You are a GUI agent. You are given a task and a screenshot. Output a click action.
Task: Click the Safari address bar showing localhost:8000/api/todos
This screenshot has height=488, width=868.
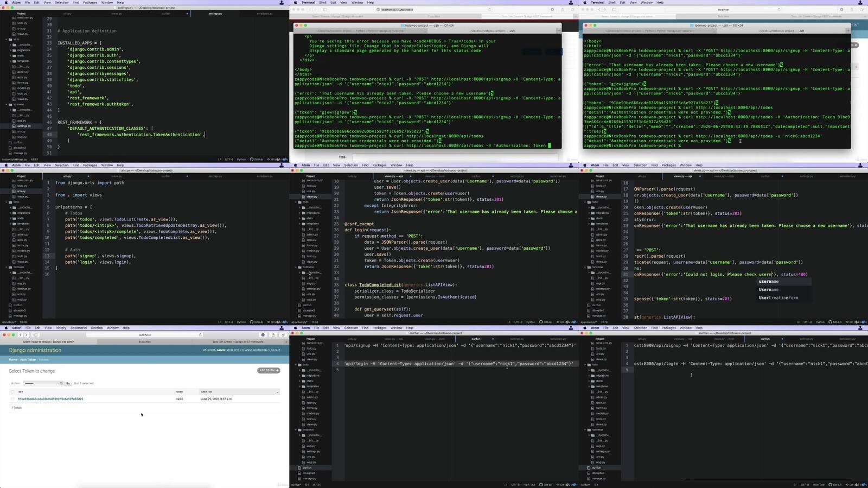coord(434,9)
